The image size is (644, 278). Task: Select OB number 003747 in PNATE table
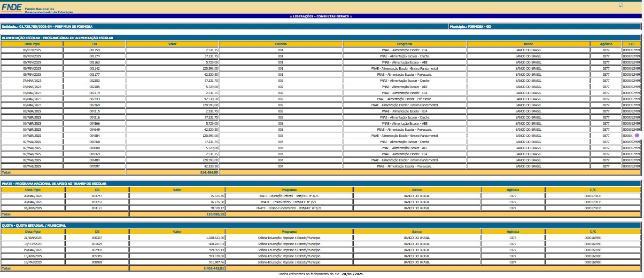97,196
